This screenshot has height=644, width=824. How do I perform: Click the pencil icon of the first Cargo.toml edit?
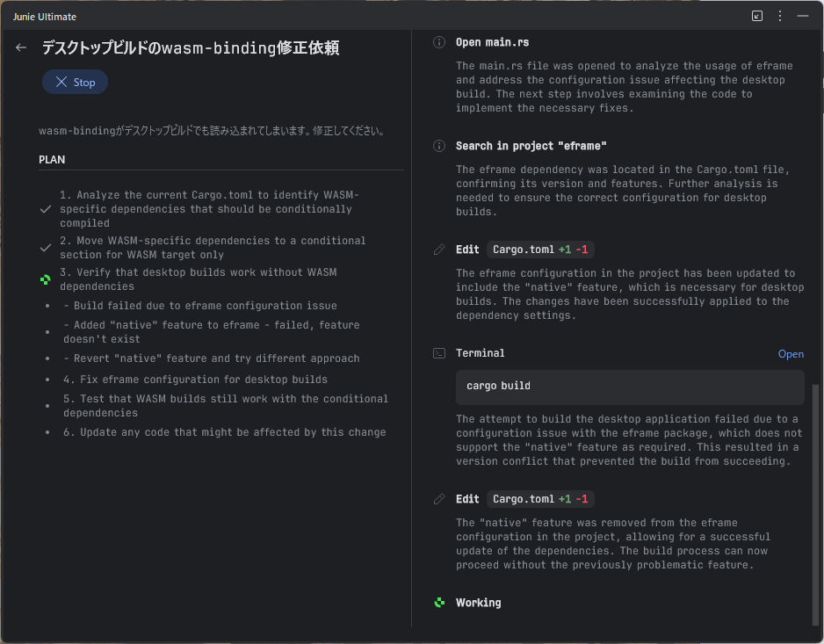point(439,250)
